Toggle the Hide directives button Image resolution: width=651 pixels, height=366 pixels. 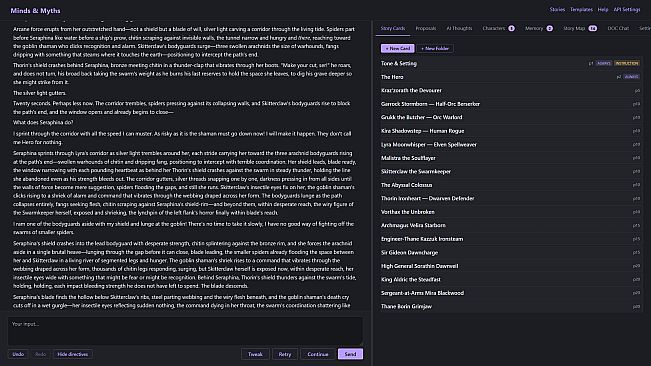click(x=73, y=354)
